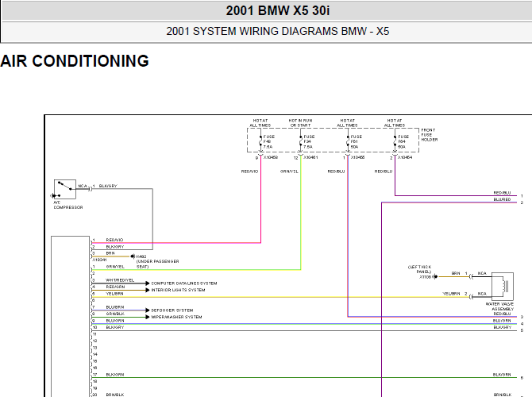Select the 'FUSE F64 50A' label

tap(403, 142)
